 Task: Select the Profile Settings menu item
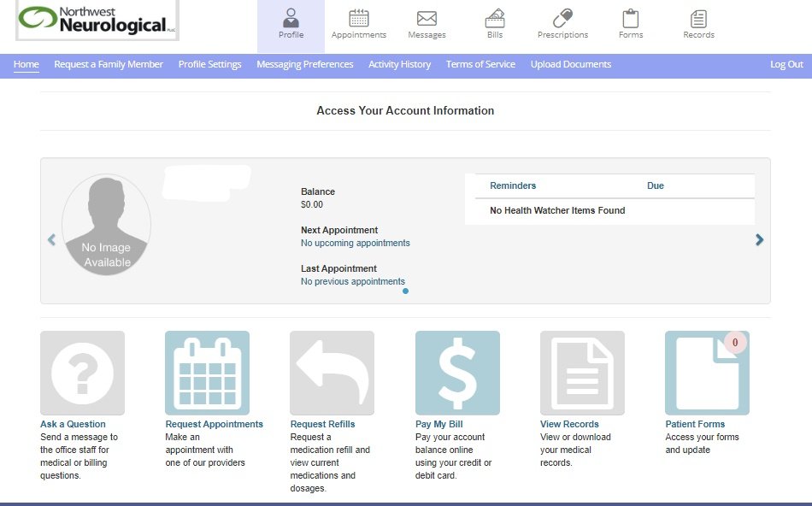pyautogui.click(x=209, y=64)
